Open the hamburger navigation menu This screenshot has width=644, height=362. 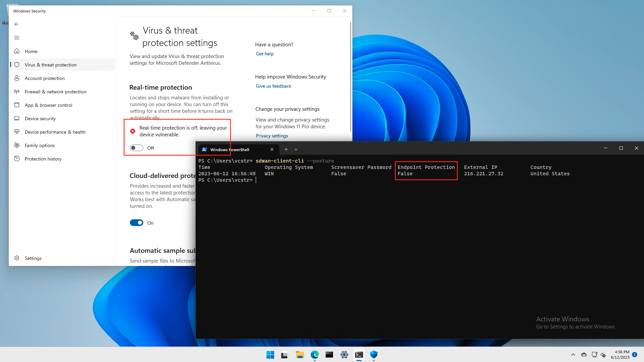click(x=17, y=38)
